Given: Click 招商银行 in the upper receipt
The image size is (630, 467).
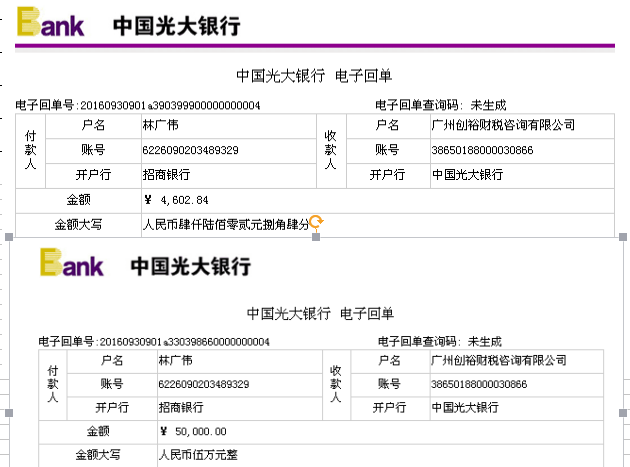Looking at the screenshot, I should pos(166,175).
